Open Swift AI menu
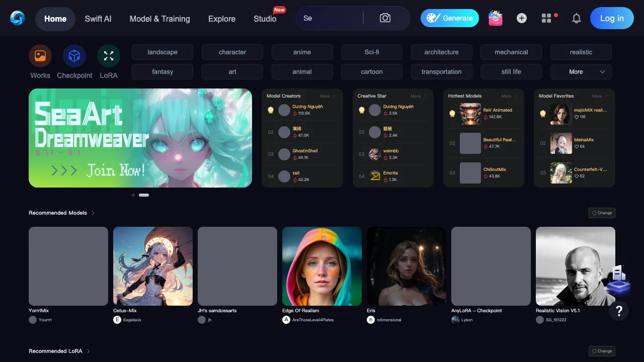 [x=98, y=19]
